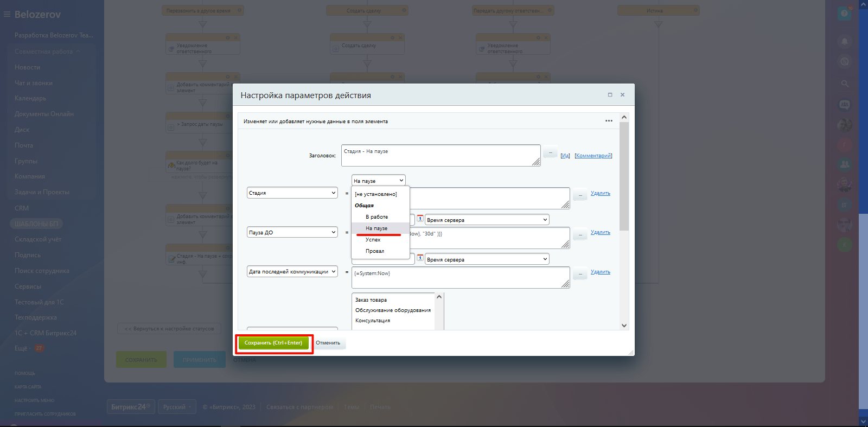The image size is (868, 427).
Task: Click the calendar icon next to the first Время сервера
Action: 420,219
